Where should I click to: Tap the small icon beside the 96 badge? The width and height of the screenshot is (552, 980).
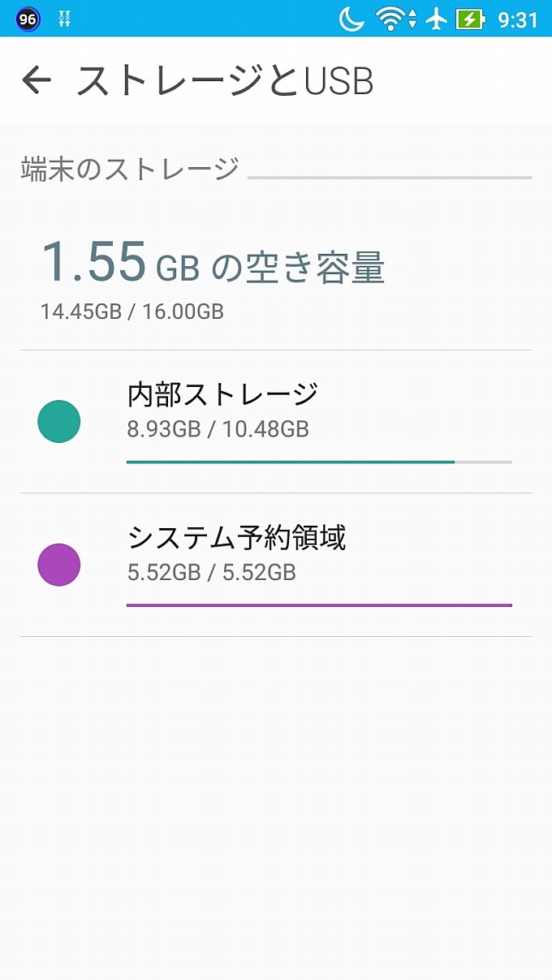(65, 19)
